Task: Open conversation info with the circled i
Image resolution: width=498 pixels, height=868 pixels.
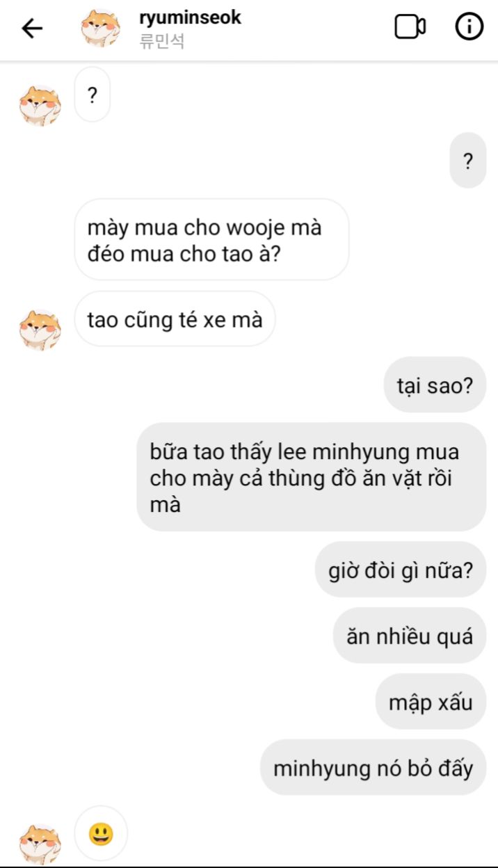Action: [x=469, y=27]
